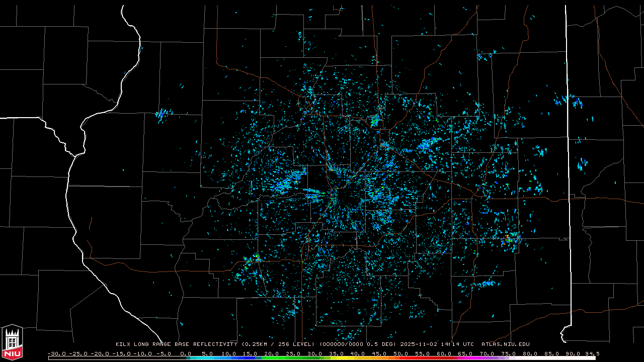Pick the green segment of the color bar
This screenshot has height=362, width=644.
click(282, 358)
